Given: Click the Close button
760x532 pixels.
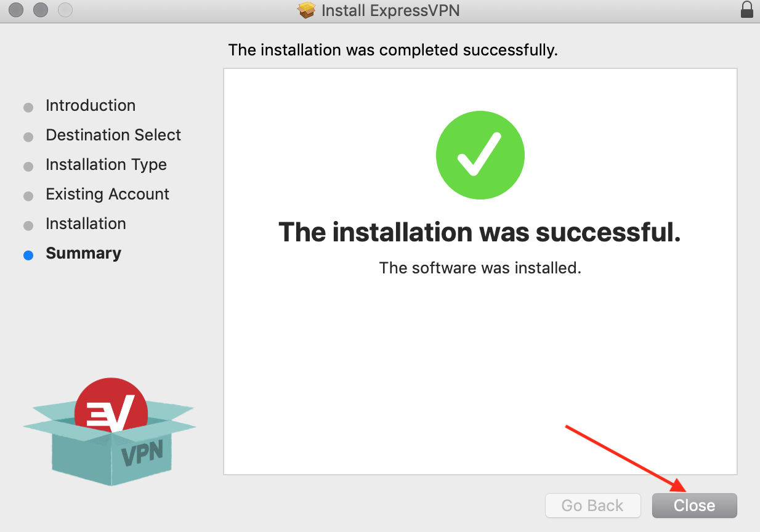Looking at the screenshot, I should pos(694,506).
